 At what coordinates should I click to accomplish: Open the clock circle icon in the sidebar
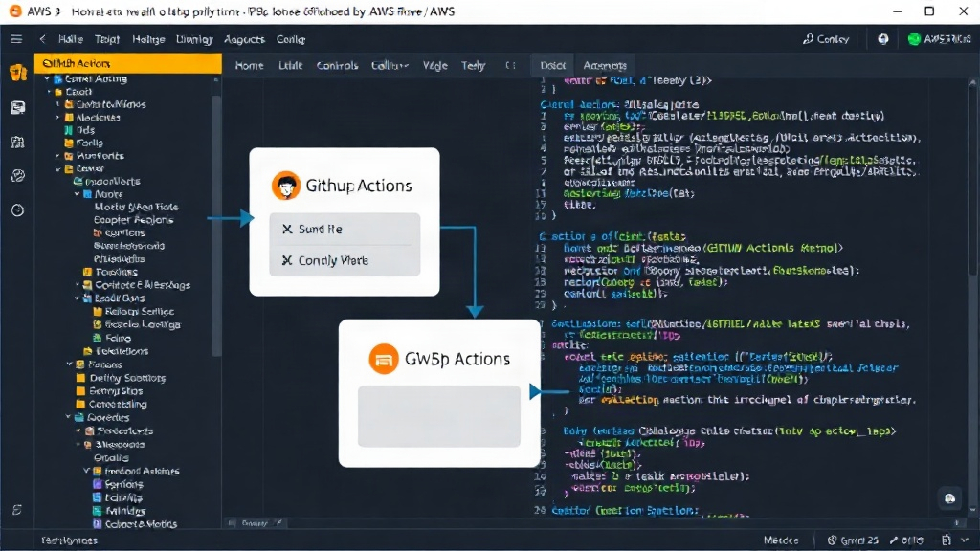18,210
